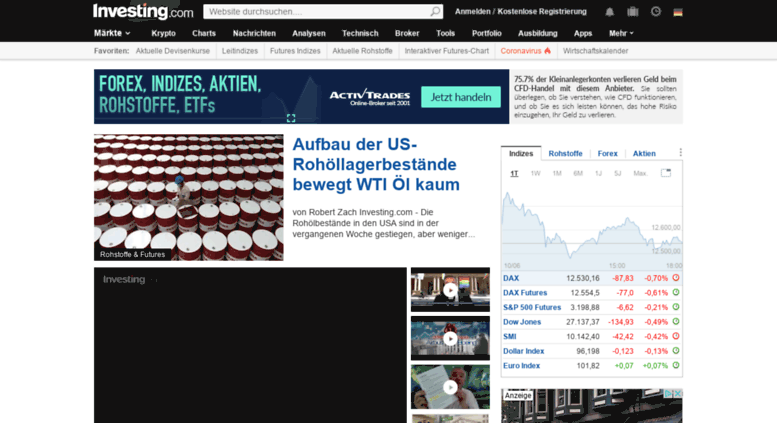Viewport: 777px width, 423px height.
Task: Click the ad info triangle icon
Action: point(668,393)
